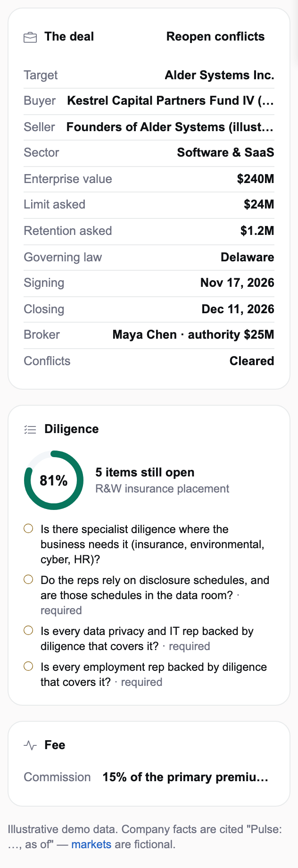Expand the truncated Buyer name Kestrel Capital
The image size is (298, 868).
click(x=171, y=100)
